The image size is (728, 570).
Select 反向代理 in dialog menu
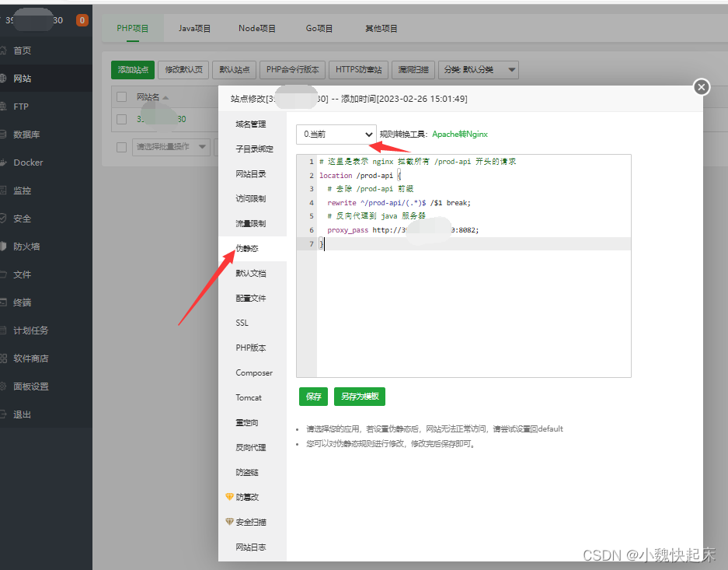click(x=251, y=447)
